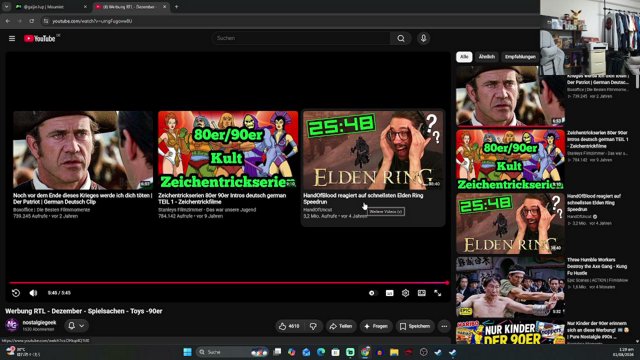Select the Ähnlich filter chip

tap(487, 57)
